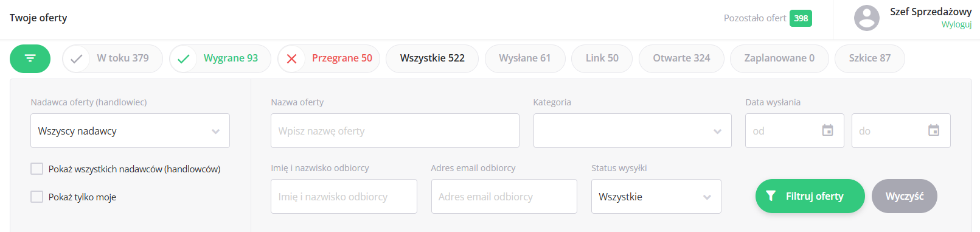Focus the Wpisz nazwę oferty field
The height and width of the screenshot is (232, 980).
point(395,130)
